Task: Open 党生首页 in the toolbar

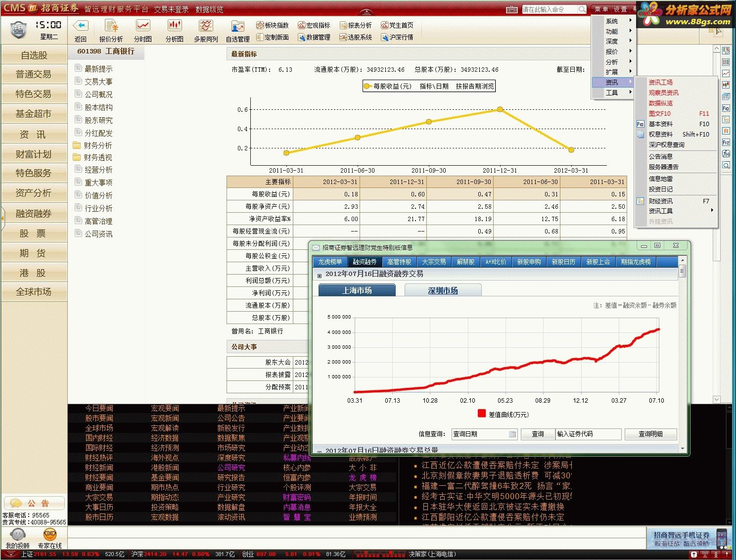Action: [397, 25]
